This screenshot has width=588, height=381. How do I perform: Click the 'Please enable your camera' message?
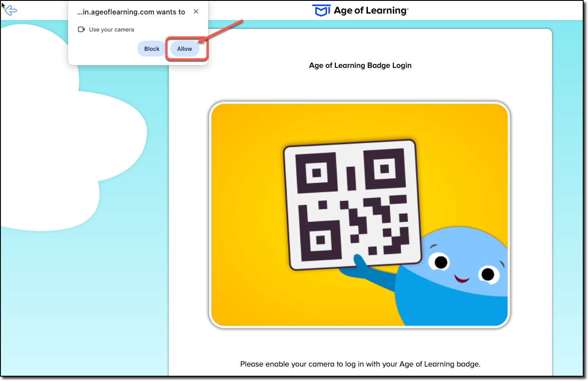[x=360, y=364]
